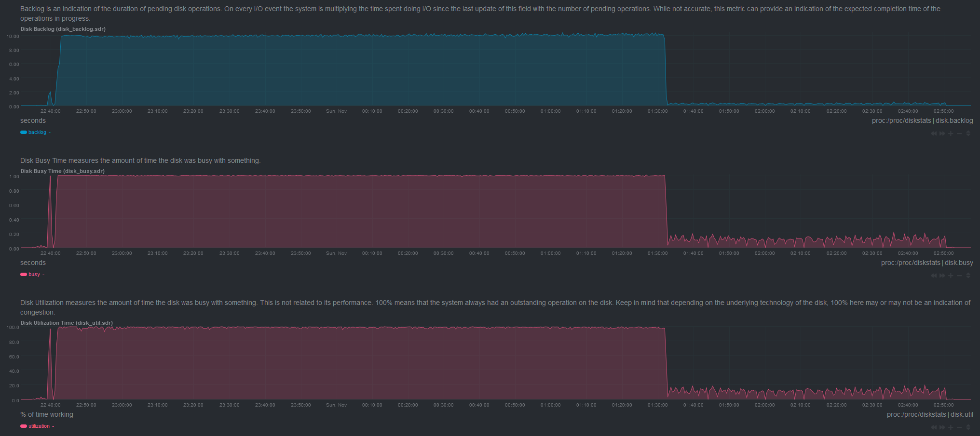Screen dimensions: 980x436
Task: Click the Disk Backlog (disk_backlog.sdr) chart title
Action: pos(63,29)
